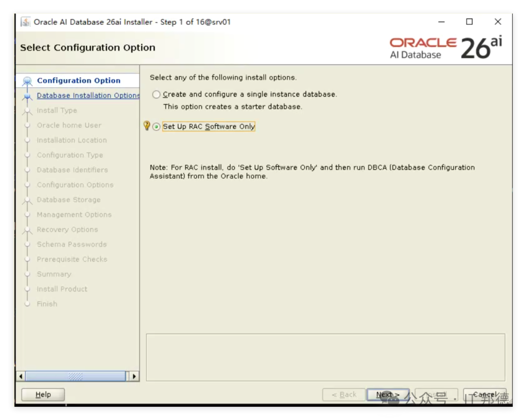
Task: Click the Prerequisite Checks step
Action: (72, 259)
